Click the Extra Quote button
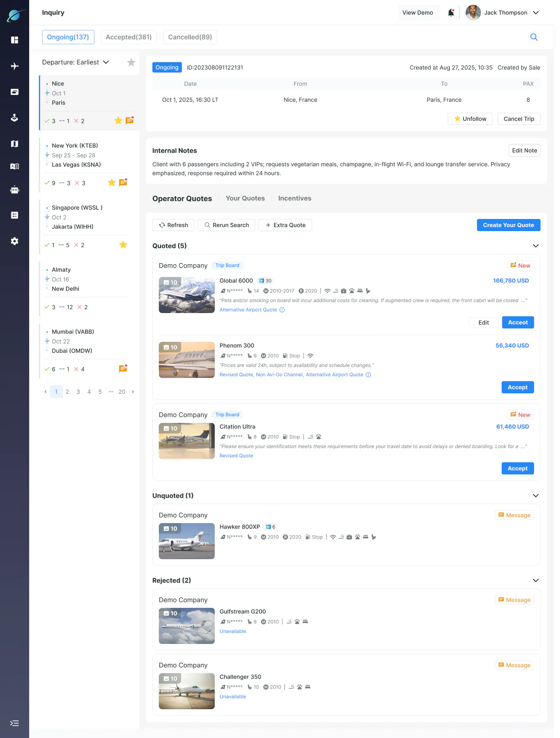560x738 pixels. click(285, 225)
